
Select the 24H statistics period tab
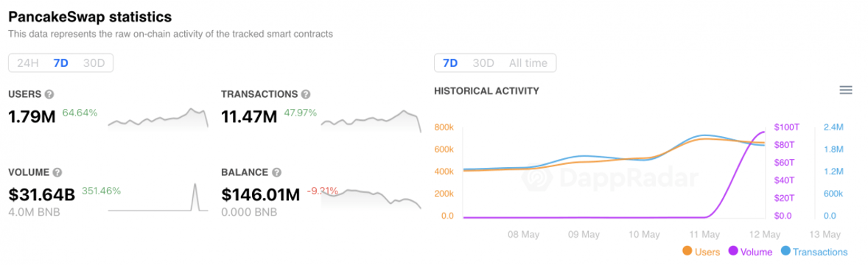click(x=28, y=63)
